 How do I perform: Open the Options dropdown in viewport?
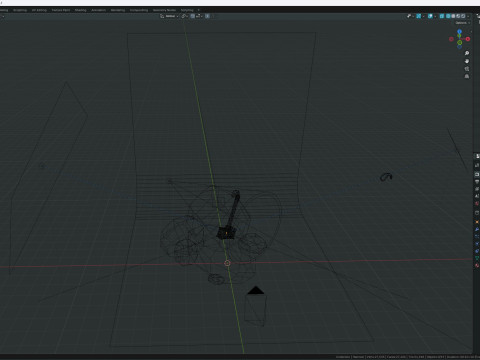pos(463,23)
